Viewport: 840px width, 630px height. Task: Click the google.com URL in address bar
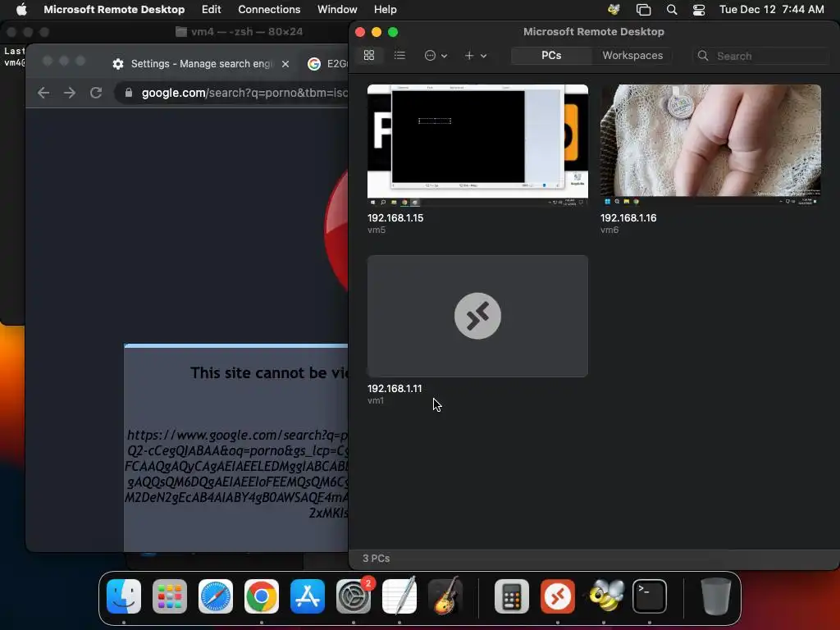[244, 93]
